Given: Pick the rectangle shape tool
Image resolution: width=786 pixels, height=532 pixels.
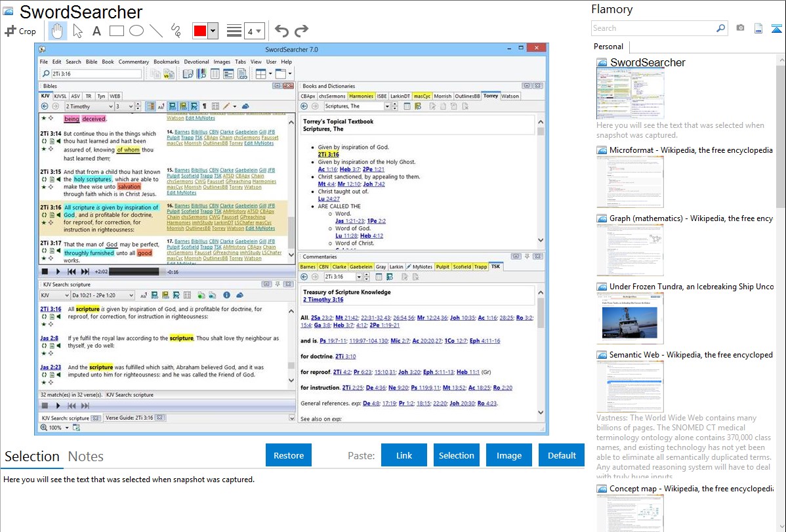Looking at the screenshot, I should pos(116,31).
